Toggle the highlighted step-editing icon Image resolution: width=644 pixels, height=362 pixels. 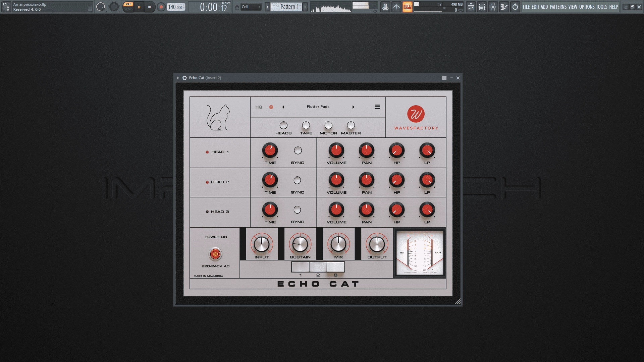tap(407, 7)
